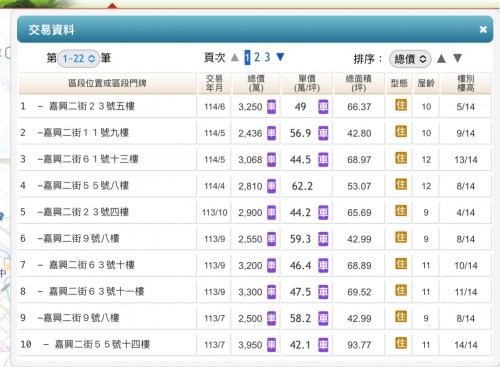
Task: Click 住 type icon in row 7
Action: pyautogui.click(x=401, y=264)
